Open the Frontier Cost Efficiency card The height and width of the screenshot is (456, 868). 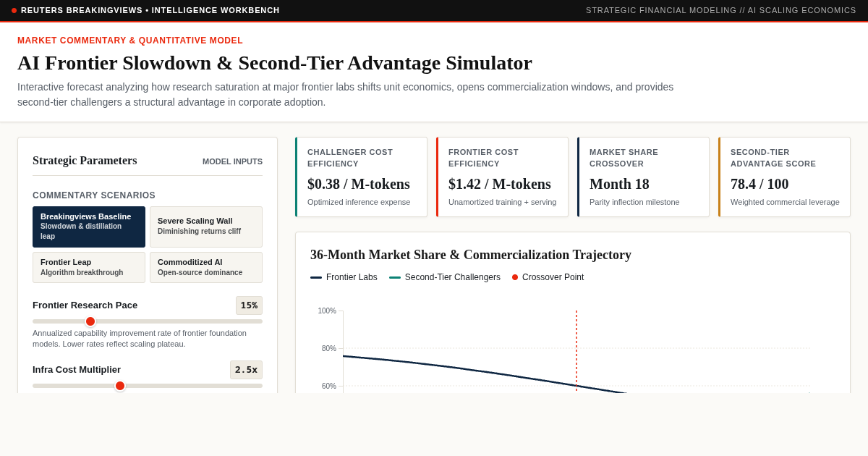click(502, 177)
